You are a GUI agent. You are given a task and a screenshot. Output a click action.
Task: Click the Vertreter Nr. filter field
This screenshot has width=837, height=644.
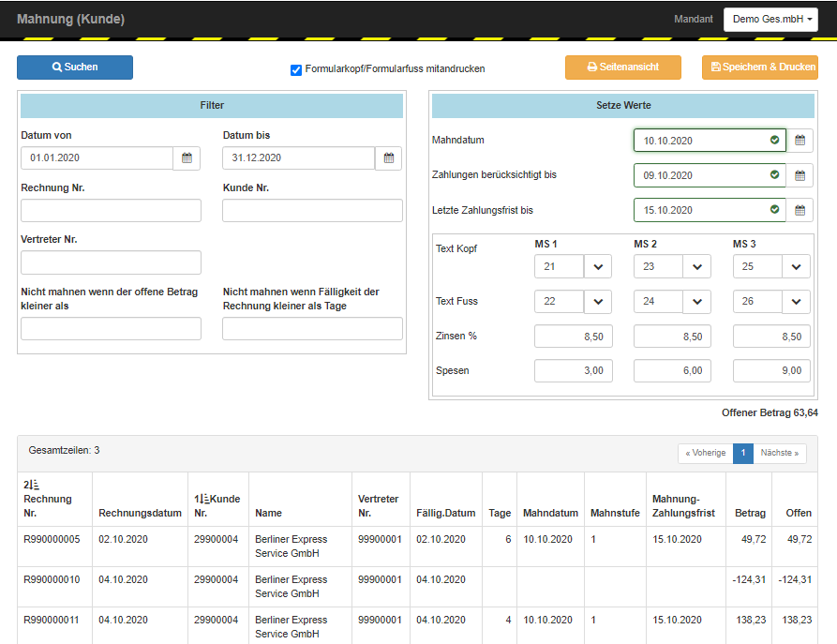coord(111,262)
